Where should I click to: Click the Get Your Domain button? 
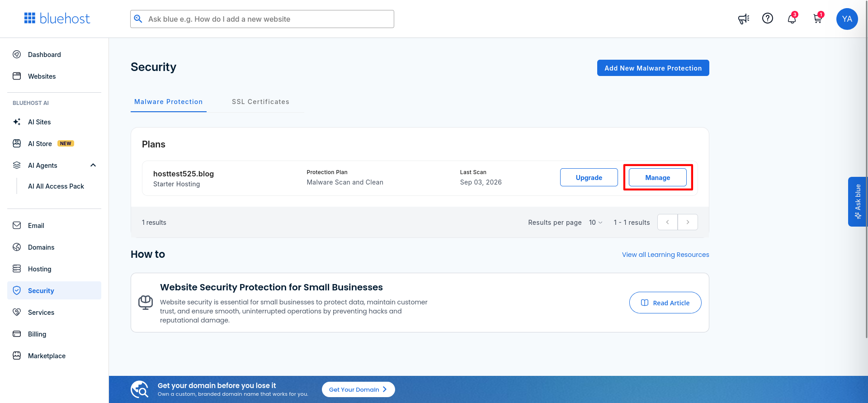pos(358,389)
